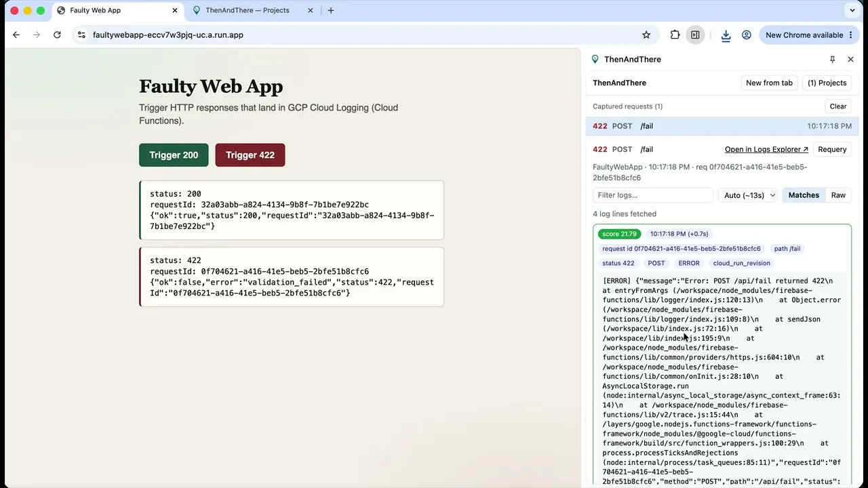View site information icon in address bar

[81, 35]
